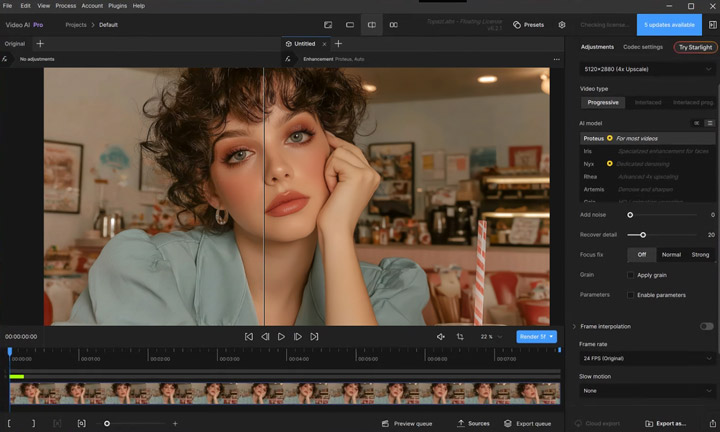Switch to side-by-side comparison view
This screenshot has height=432, width=720.
tap(393, 24)
